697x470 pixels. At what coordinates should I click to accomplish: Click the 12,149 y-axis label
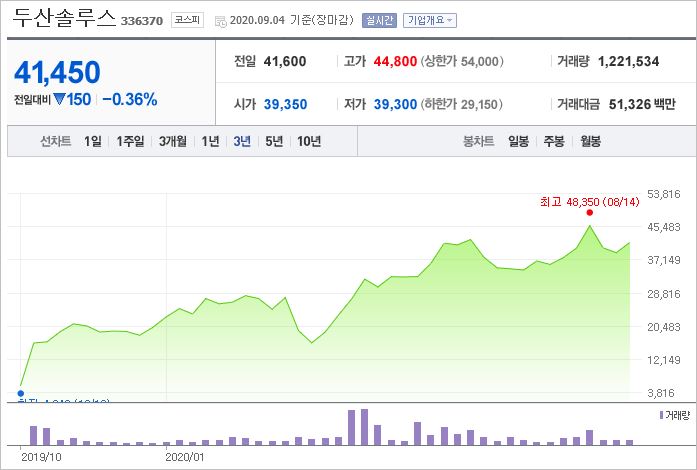[x=664, y=360]
